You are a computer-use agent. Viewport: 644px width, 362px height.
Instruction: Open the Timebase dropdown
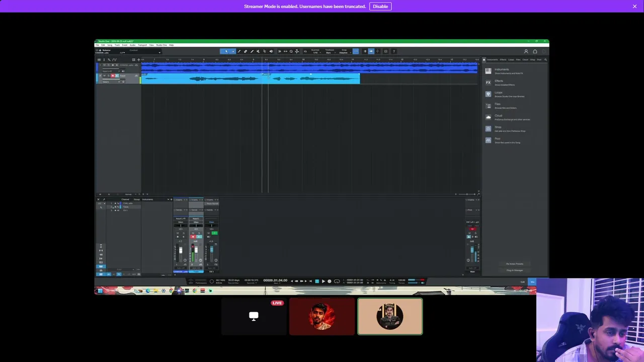[330, 51]
